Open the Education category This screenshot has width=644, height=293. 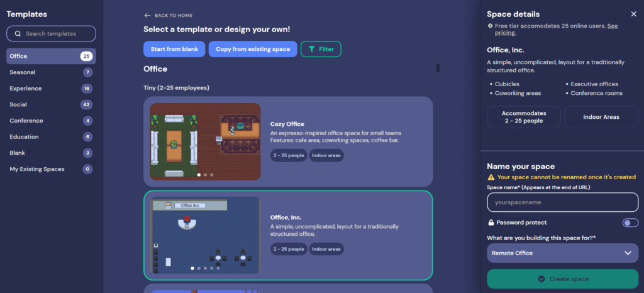(51, 136)
